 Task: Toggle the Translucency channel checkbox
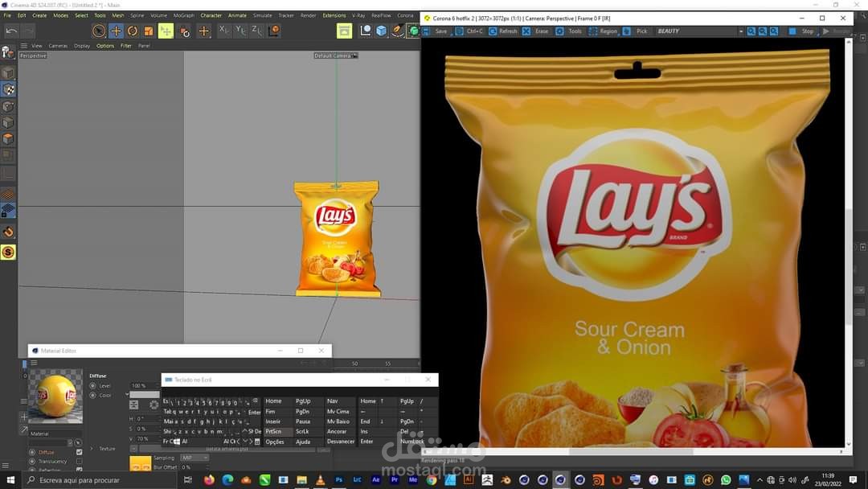point(79,461)
